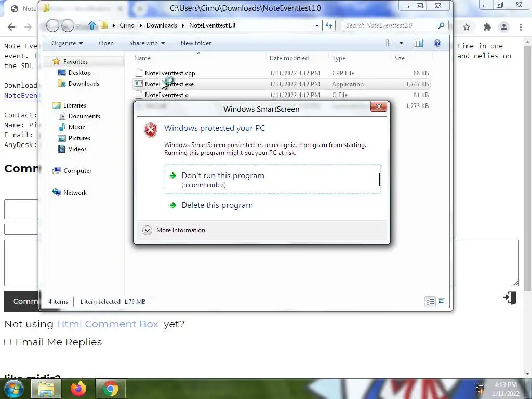532x399 pixels.
Task: Sort files by Name column
Action: [x=142, y=58]
